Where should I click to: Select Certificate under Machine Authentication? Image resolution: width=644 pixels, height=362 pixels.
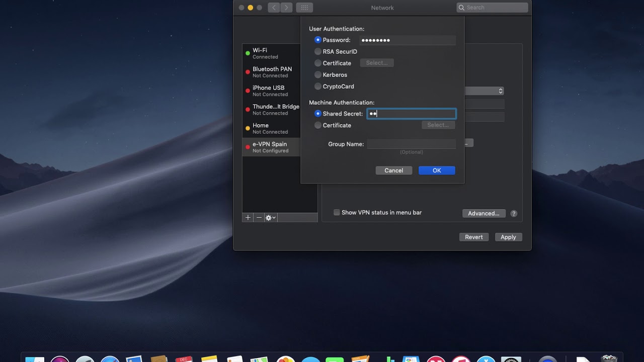pos(317,125)
